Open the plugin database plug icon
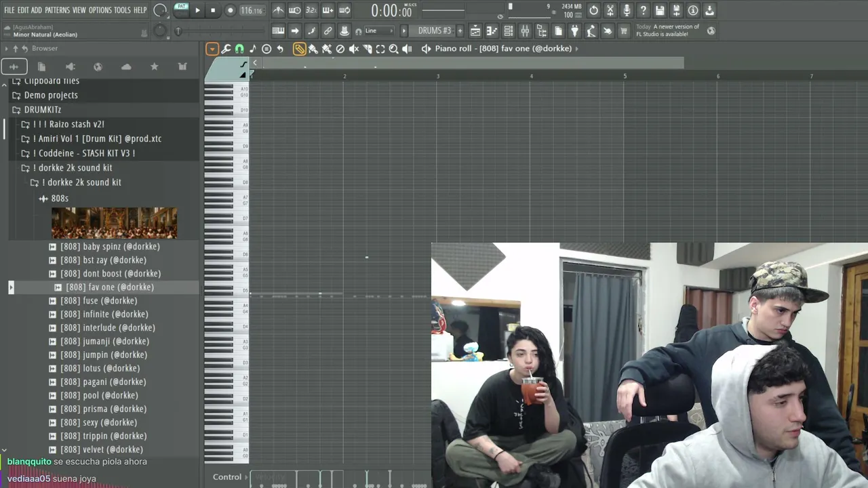The image size is (868, 488). point(574,31)
